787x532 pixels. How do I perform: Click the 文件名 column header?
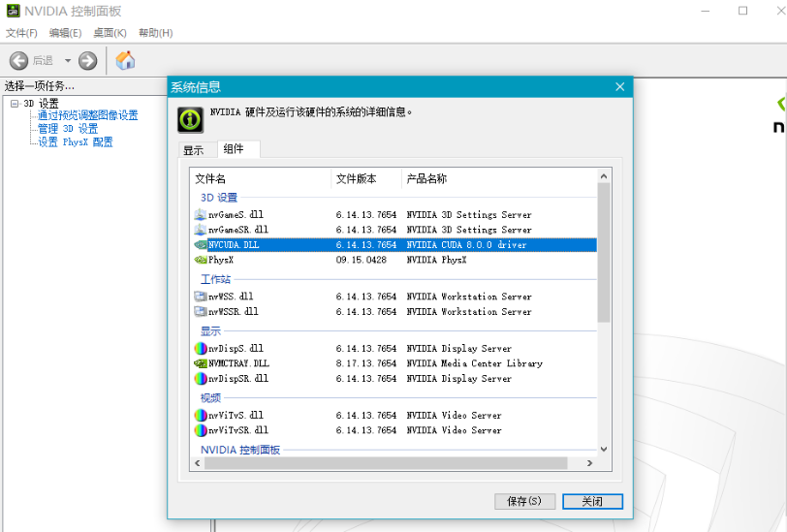coord(260,178)
